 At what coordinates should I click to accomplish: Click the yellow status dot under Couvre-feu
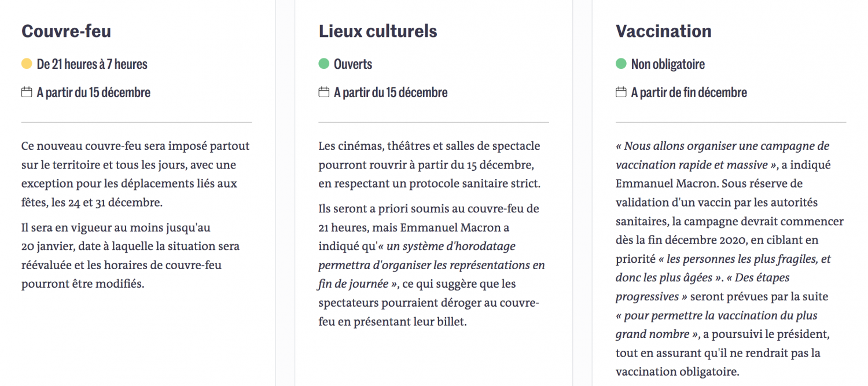(27, 64)
